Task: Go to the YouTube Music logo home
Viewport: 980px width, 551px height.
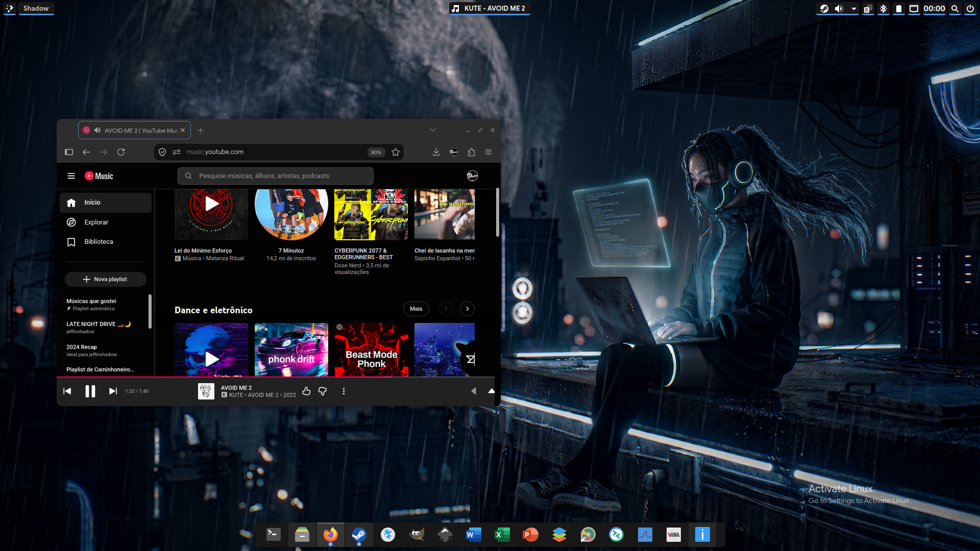Action: point(99,176)
